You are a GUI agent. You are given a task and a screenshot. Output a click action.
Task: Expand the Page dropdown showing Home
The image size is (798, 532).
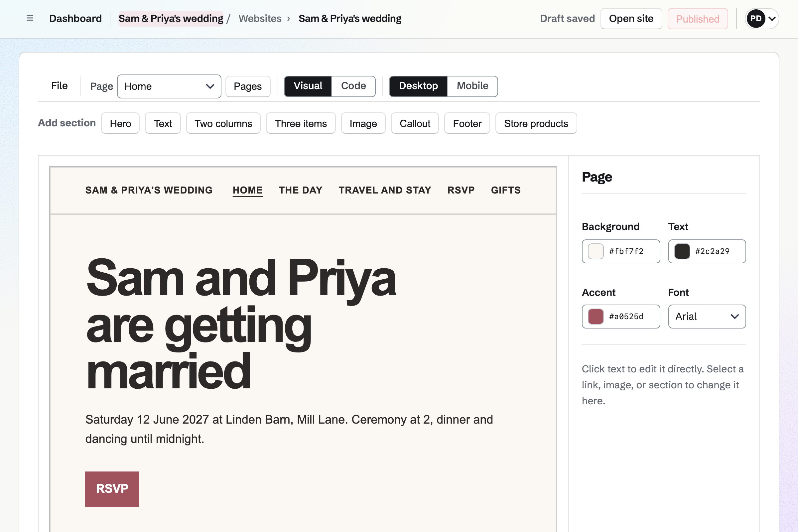click(169, 86)
